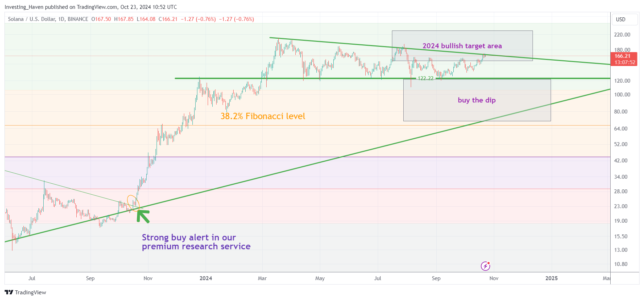Click the 10.80 price axis label
This screenshot has height=300, width=644.
[621, 264]
